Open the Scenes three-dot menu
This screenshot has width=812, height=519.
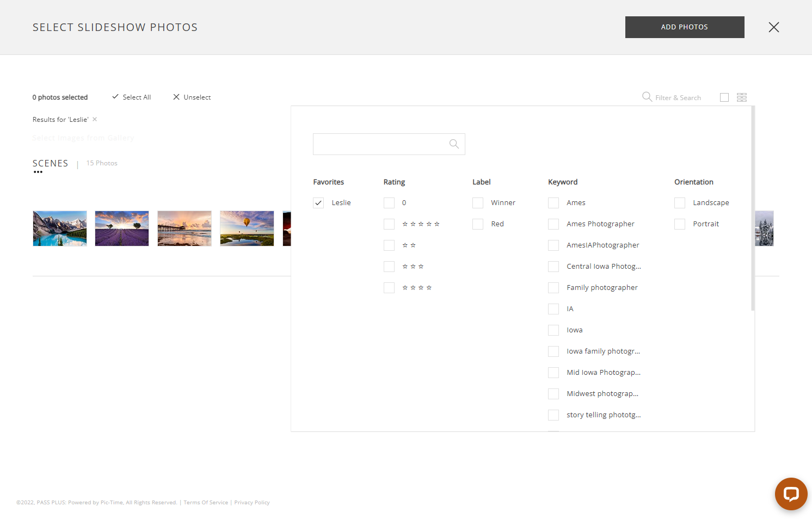coord(38,172)
